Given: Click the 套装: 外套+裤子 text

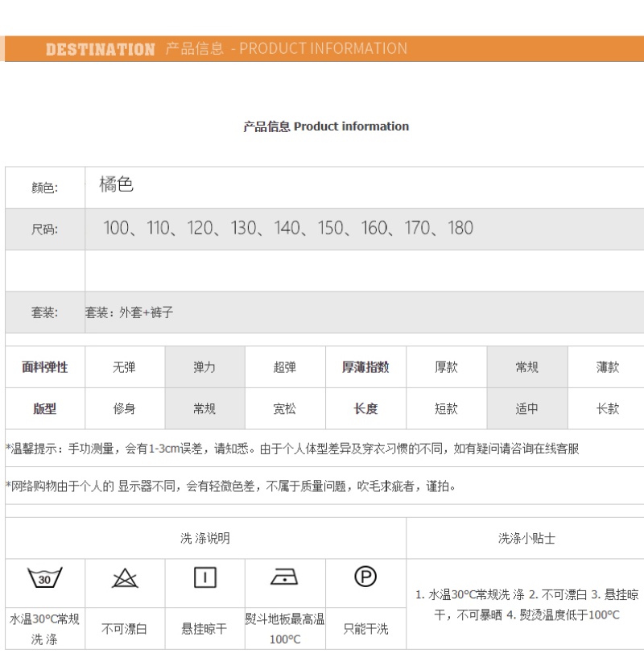Looking at the screenshot, I should [130, 312].
